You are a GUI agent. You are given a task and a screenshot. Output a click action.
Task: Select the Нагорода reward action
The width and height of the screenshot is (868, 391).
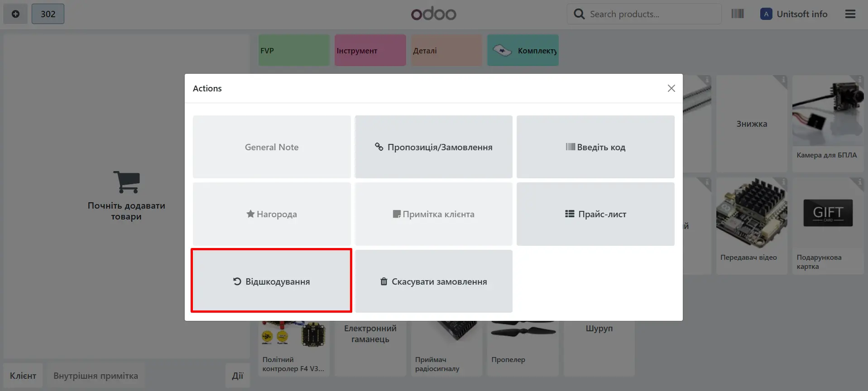pyautogui.click(x=271, y=214)
